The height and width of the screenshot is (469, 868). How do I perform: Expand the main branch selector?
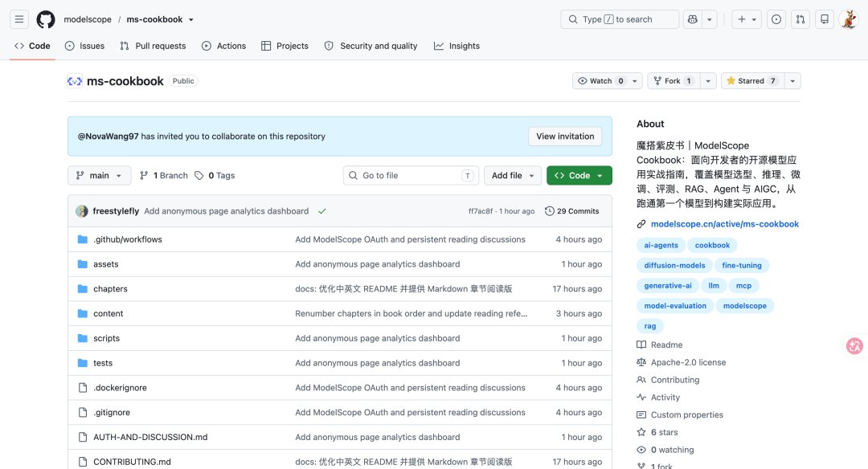100,175
